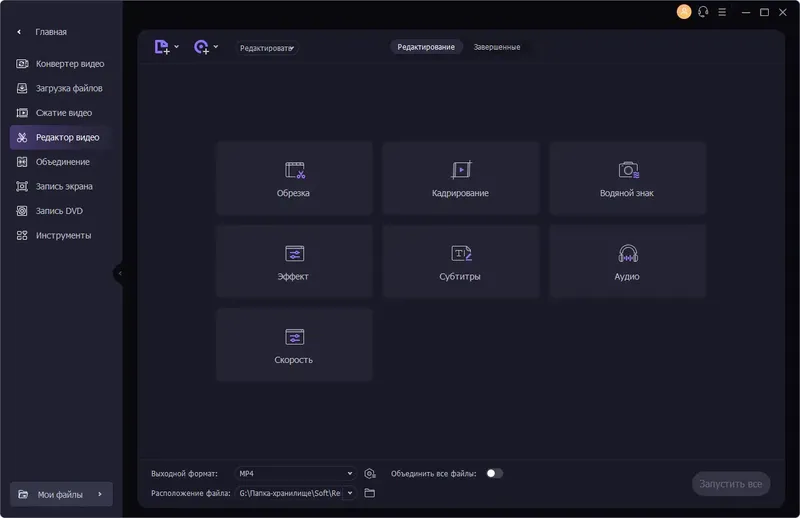Maximize the application window
800x518 pixels.
pos(764,12)
